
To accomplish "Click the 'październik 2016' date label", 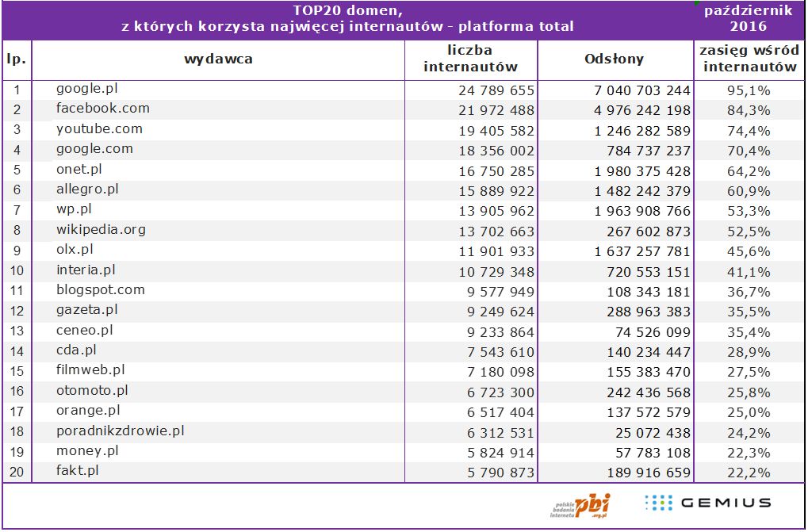I will click(749, 18).
